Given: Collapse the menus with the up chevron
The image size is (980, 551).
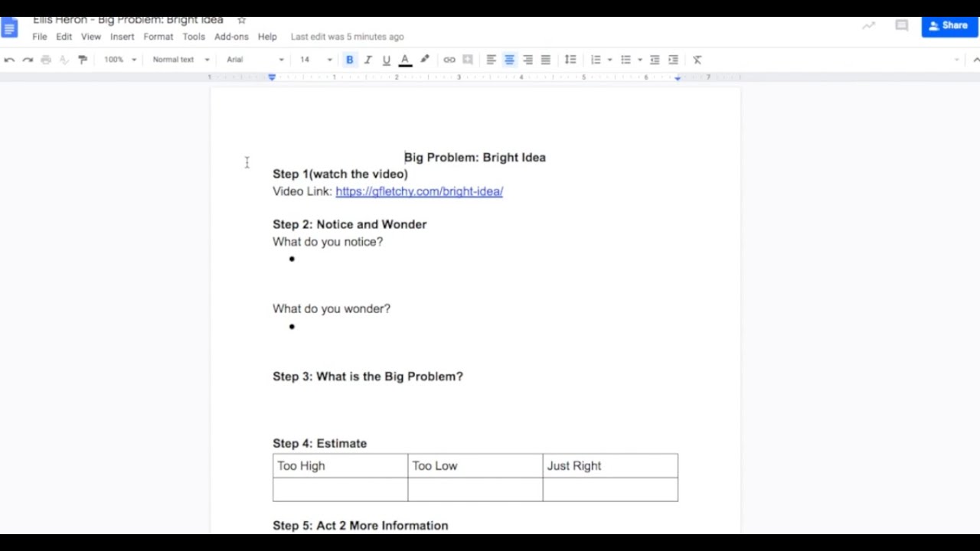Looking at the screenshot, I should pos(975,60).
